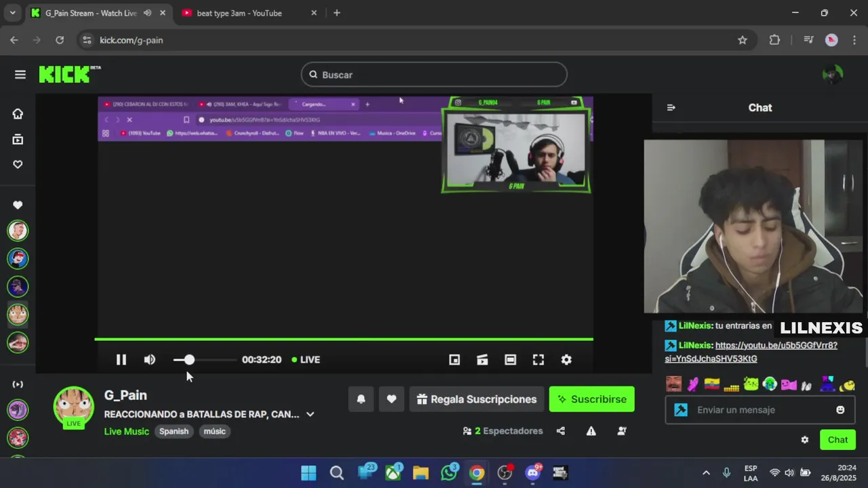The width and height of the screenshot is (868, 488).
Task: Open the YouTube link in chat
Action: point(751,352)
